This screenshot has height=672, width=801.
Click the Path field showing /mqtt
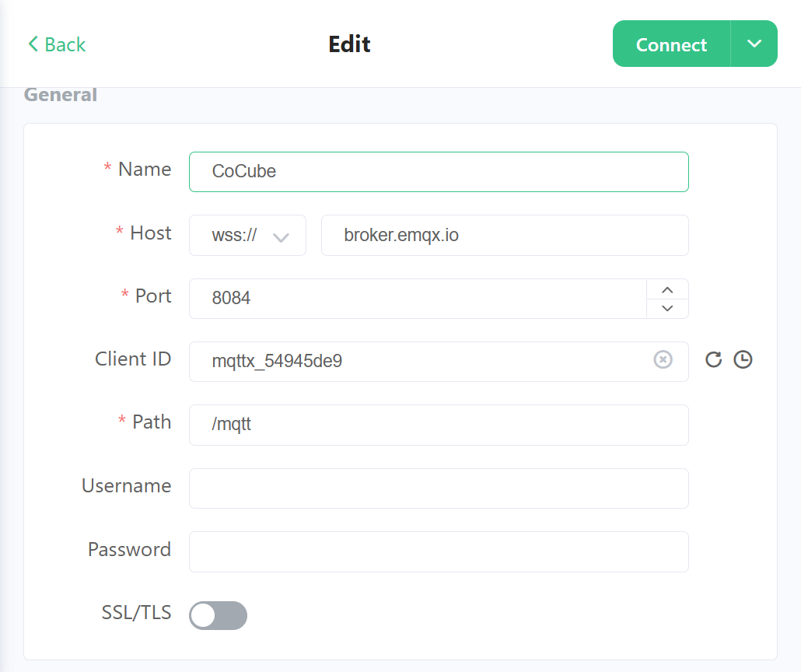pyautogui.click(x=439, y=425)
